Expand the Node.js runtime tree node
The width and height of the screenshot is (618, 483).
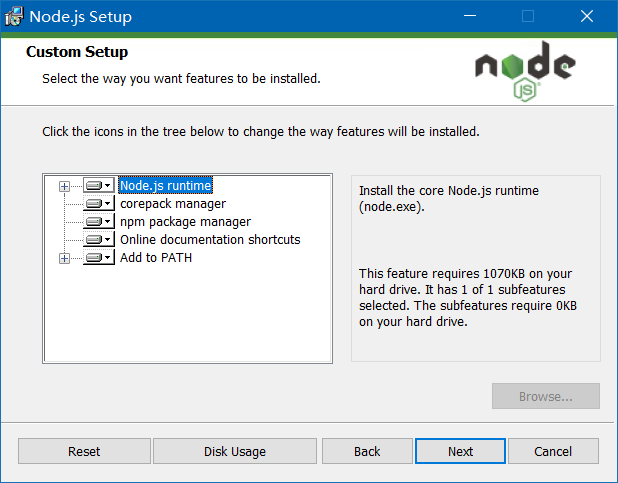pos(64,186)
